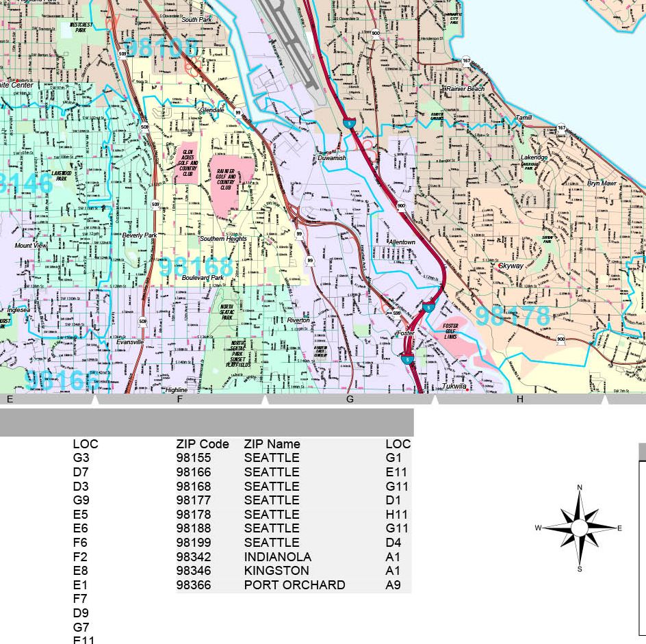This screenshot has height=644, width=646.
Task: Click the Rainier Beach label
Action: [x=465, y=88]
